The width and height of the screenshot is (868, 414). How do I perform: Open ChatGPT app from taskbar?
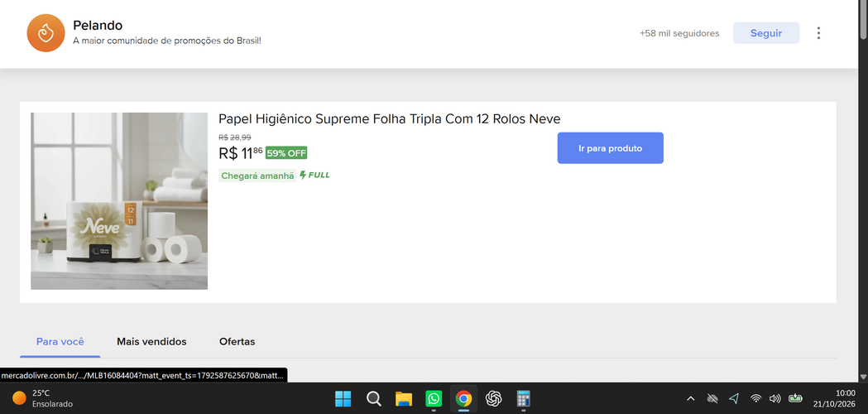tap(493, 398)
